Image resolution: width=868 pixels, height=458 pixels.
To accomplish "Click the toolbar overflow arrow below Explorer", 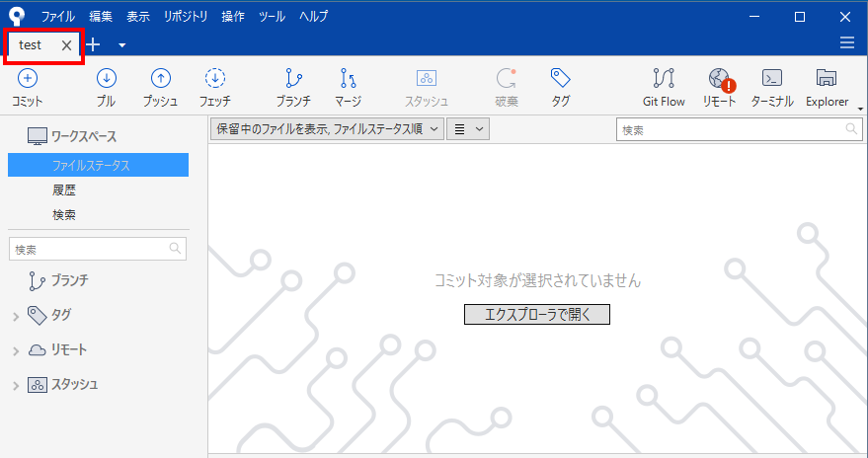I will (860, 109).
